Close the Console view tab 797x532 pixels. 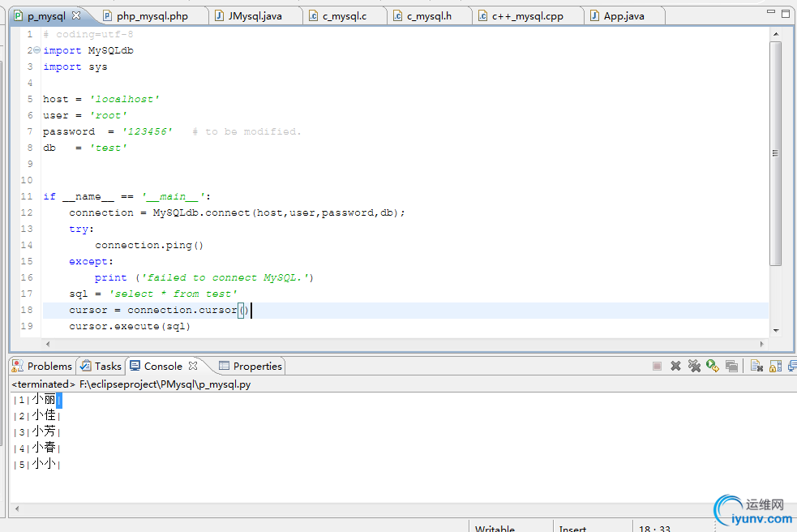[x=193, y=366]
